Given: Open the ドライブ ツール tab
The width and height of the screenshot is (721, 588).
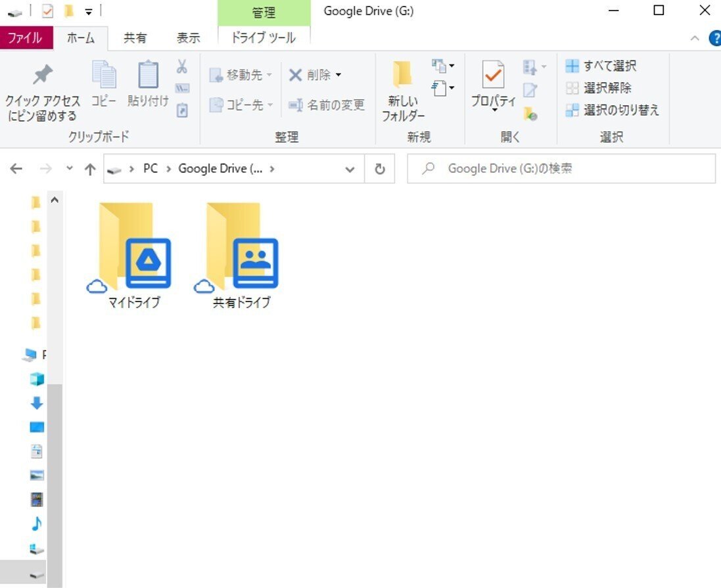Looking at the screenshot, I should click(x=264, y=37).
